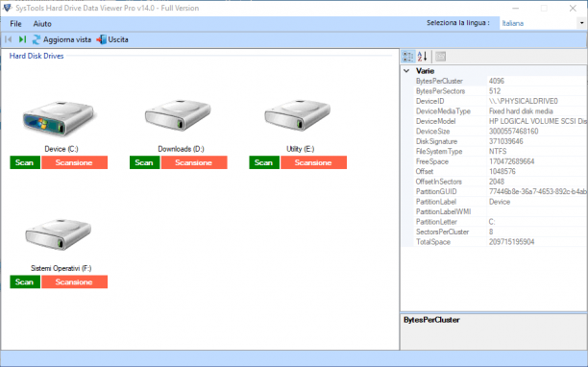This screenshot has height=367, width=588.
Task: Click the value Fixed hard disk media
Action: 521,111
